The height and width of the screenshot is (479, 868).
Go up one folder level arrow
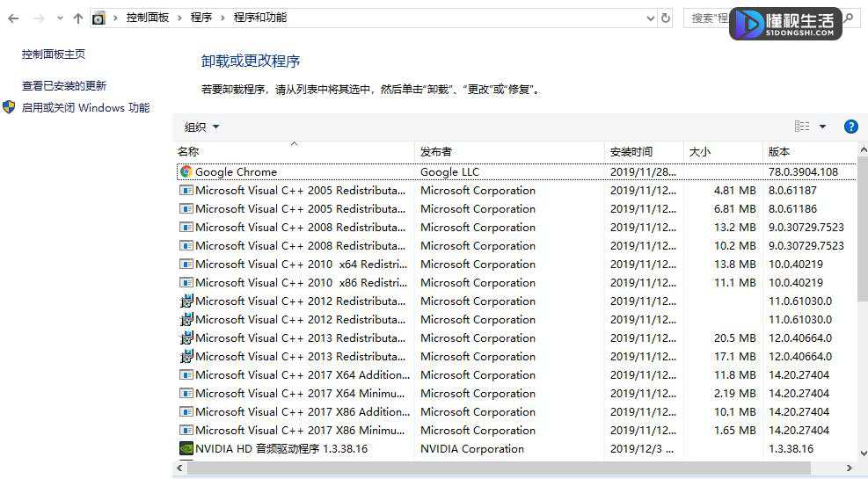pyautogui.click(x=78, y=18)
